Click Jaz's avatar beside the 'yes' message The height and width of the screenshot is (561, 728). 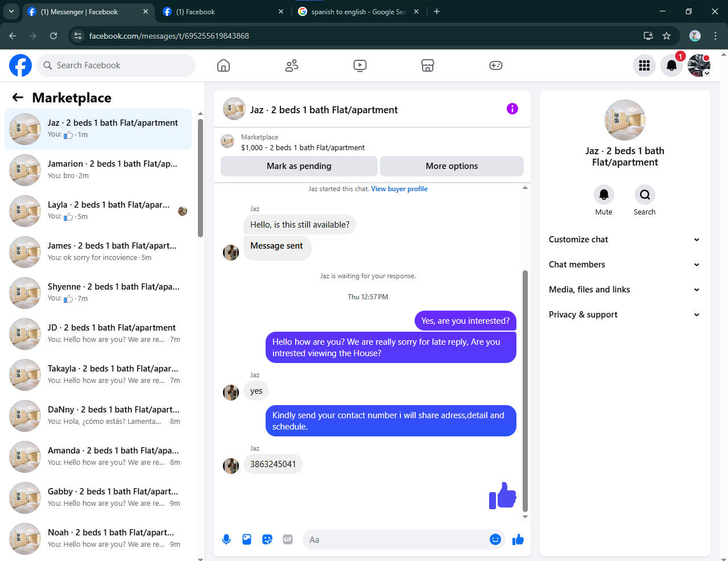point(231,393)
